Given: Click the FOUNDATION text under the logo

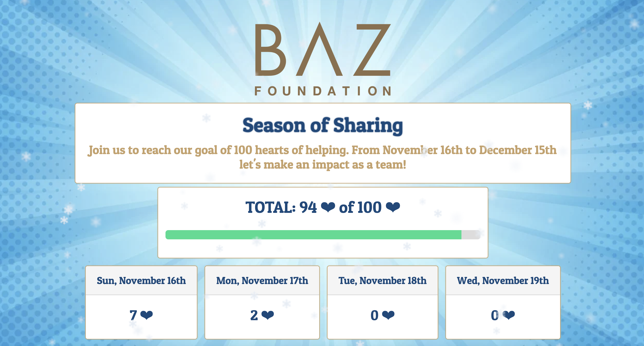Looking at the screenshot, I should (322, 91).
